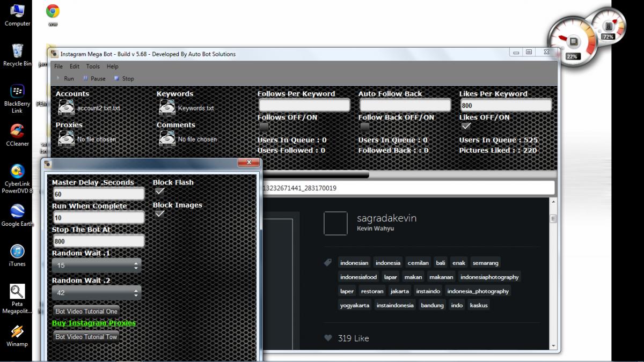Click Bot Video Tutorial Tow button

coord(86,336)
